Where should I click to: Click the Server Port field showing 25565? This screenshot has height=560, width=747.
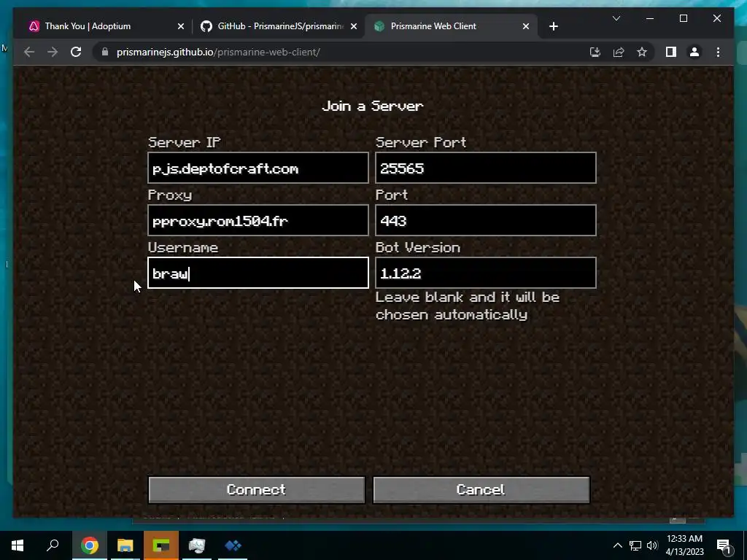485,168
